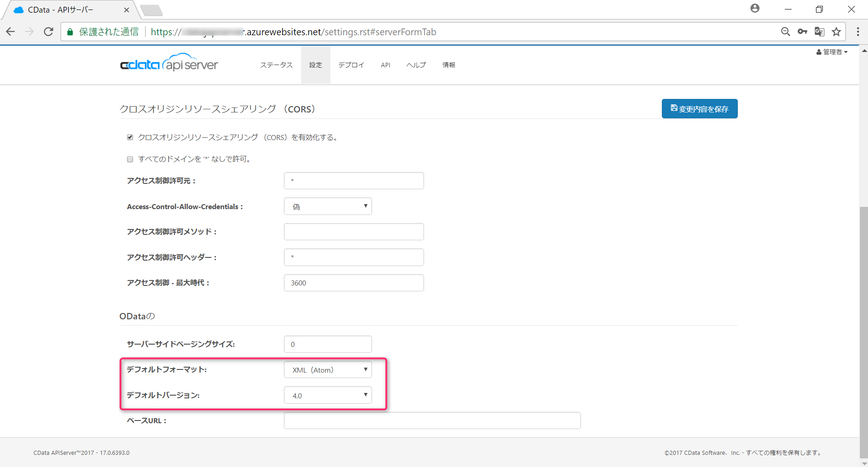The height and width of the screenshot is (467, 868).
Task: Click the forward navigation arrow icon
Action: coord(29,32)
